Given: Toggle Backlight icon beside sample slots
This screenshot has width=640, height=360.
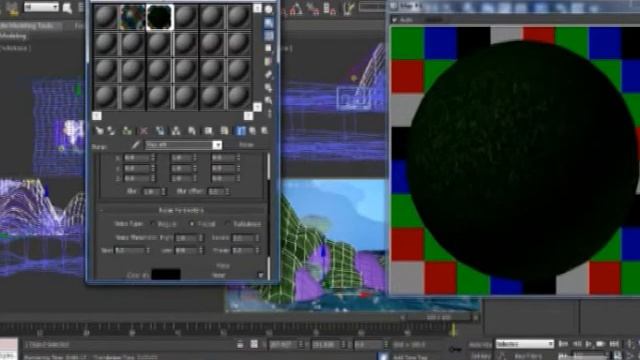Looking at the screenshot, I should tap(269, 23).
